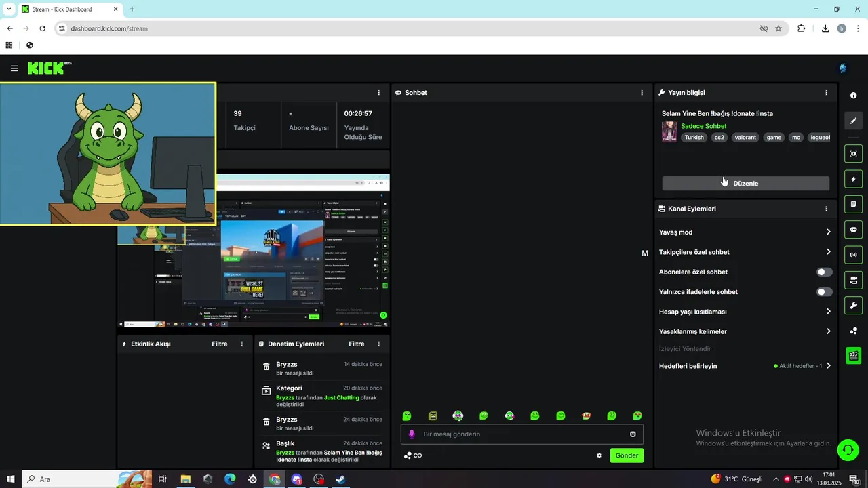Open a new browser tab
Screen dimensions: 868x488
[132, 9]
